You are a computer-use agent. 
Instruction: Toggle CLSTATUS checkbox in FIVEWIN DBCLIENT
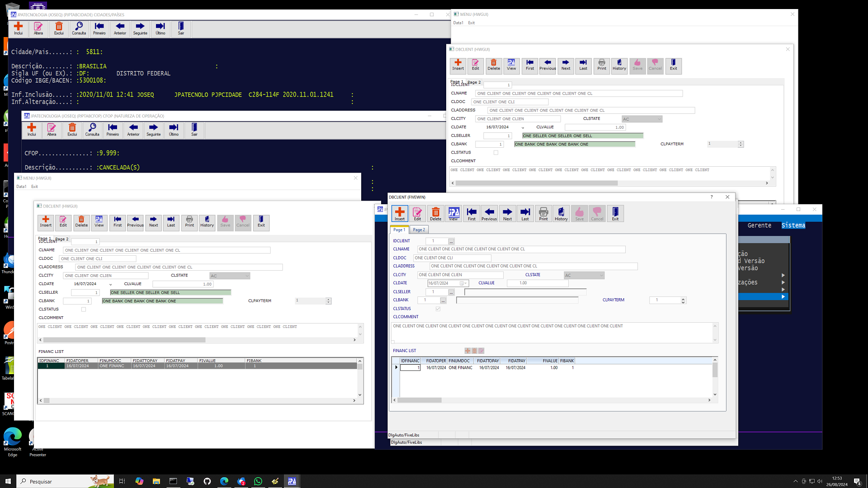point(438,309)
